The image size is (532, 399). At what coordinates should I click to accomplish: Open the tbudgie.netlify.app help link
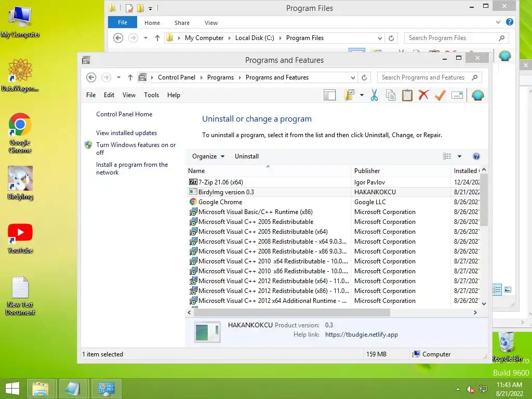tap(362, 335)
